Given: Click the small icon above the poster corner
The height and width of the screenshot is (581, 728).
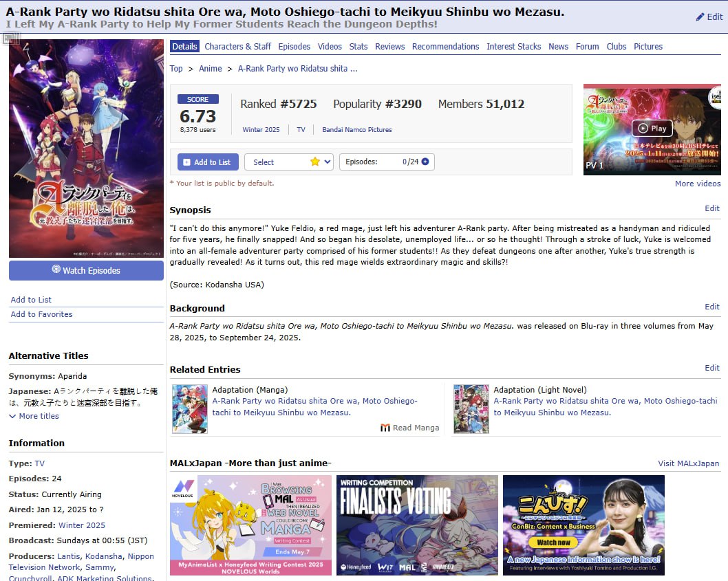Looking at the screenshot, I should (x=11, y=38).
